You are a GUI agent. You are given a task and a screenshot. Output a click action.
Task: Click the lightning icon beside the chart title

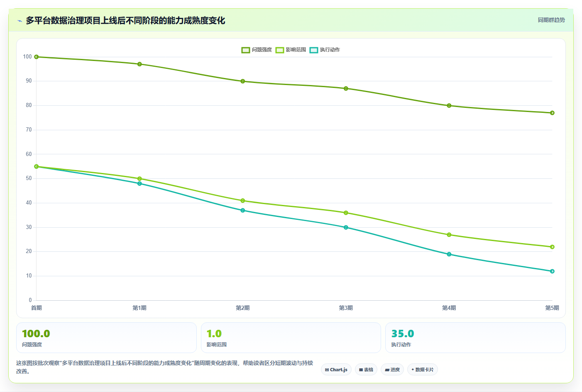point(20,21)
